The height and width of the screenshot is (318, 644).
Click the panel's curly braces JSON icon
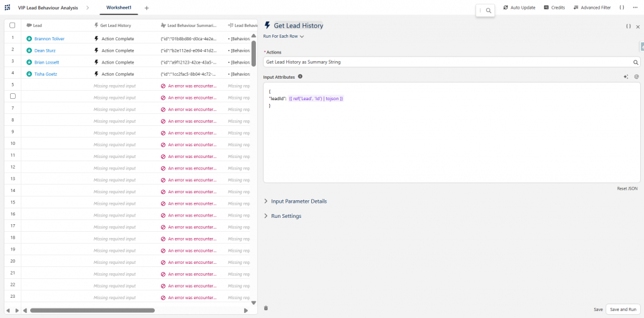628,26
